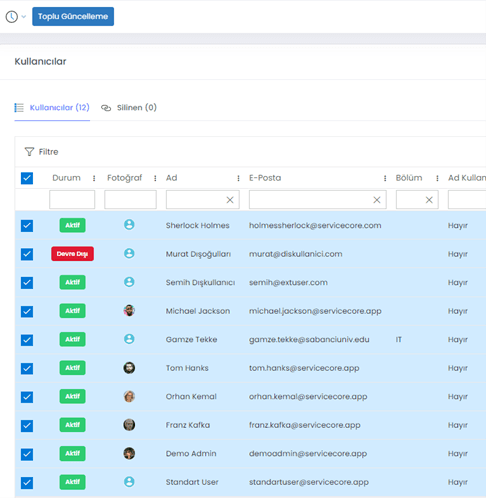
Task: Click Murat Dışoğulları default avatar icon
Action: point(129,253)
